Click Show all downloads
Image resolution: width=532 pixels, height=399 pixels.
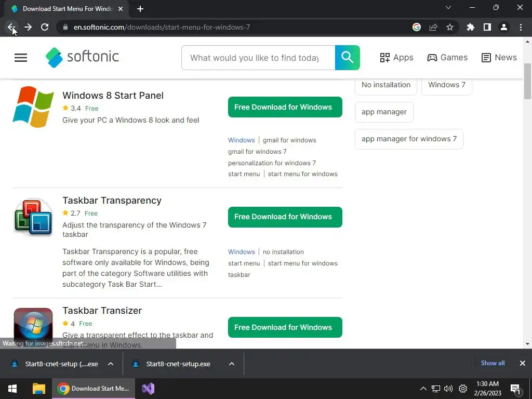pos(493,363)
